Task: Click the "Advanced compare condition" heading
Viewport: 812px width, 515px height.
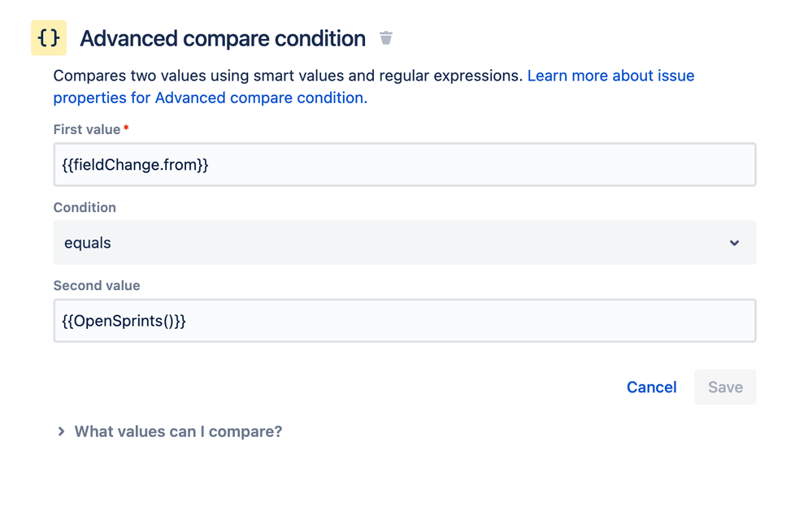Action: 223,38
